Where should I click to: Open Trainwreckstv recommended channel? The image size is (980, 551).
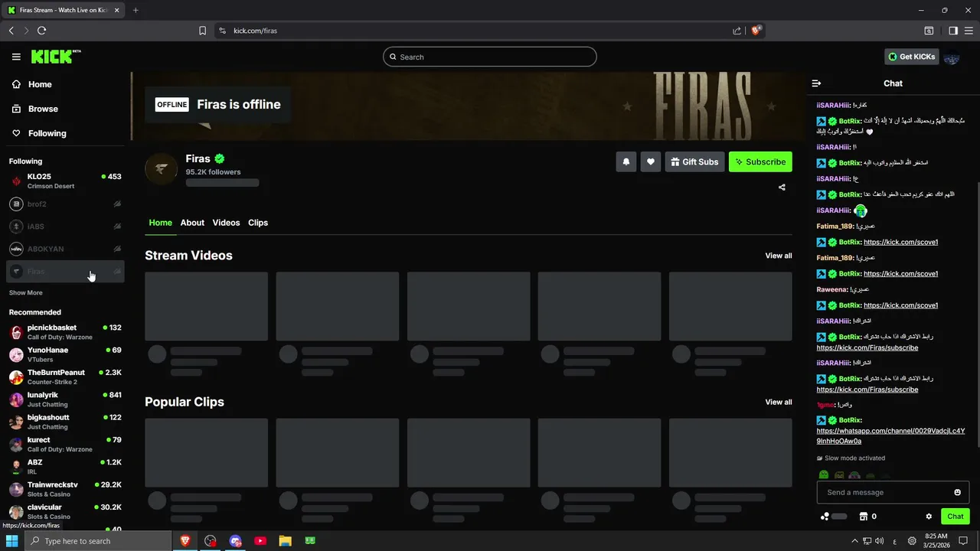[x=65, y=489]
